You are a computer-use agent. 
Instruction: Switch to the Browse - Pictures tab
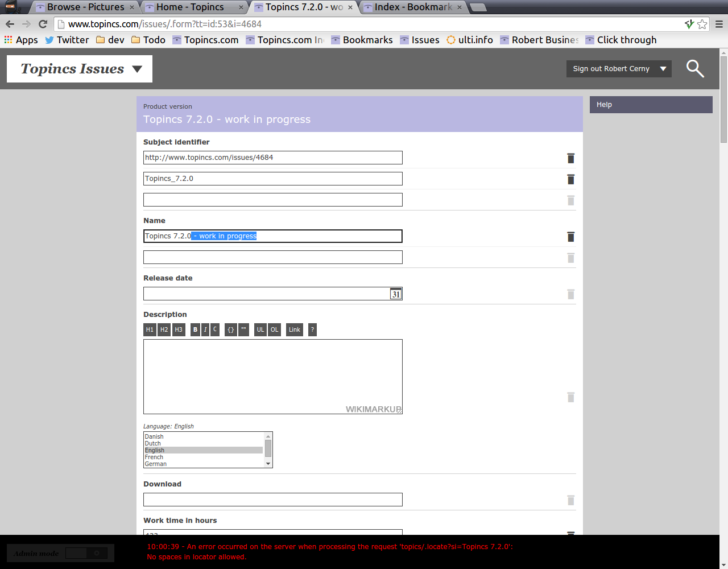[x=85, y=7]
